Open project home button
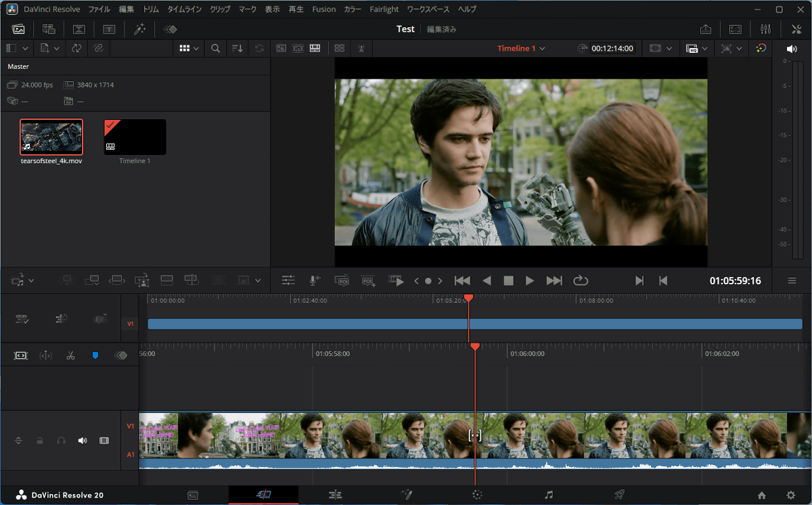 (x=762, y=495)
